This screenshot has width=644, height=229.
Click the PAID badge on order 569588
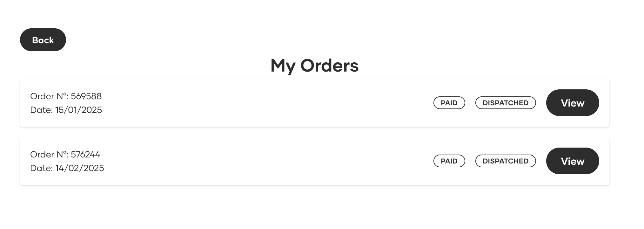(449, 103)
